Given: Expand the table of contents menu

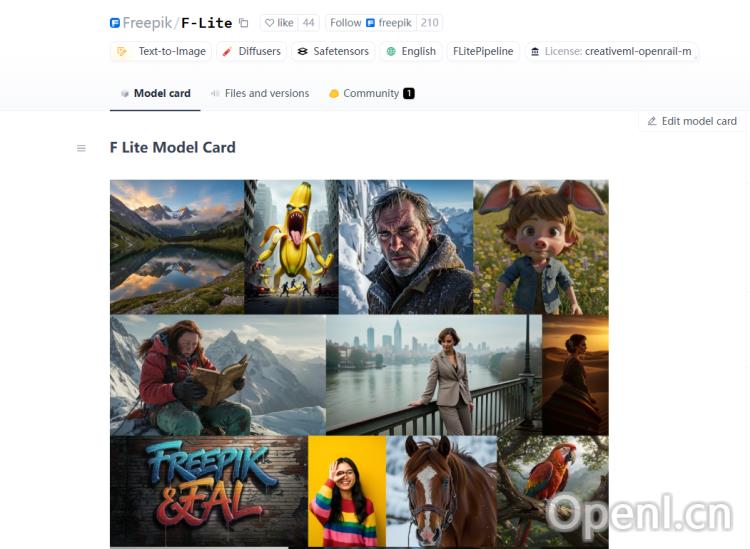Looking at the screenshot, I should 81,148.
